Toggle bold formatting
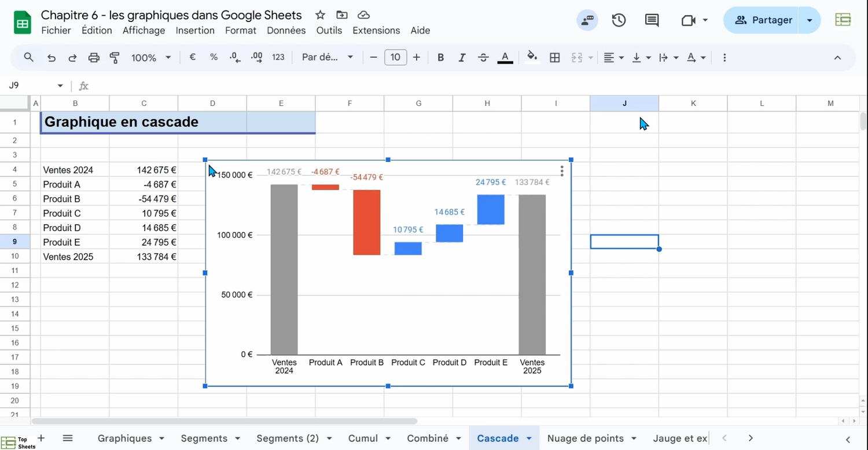This screenshot has width=868, height=450. click(x=440, y=57)
